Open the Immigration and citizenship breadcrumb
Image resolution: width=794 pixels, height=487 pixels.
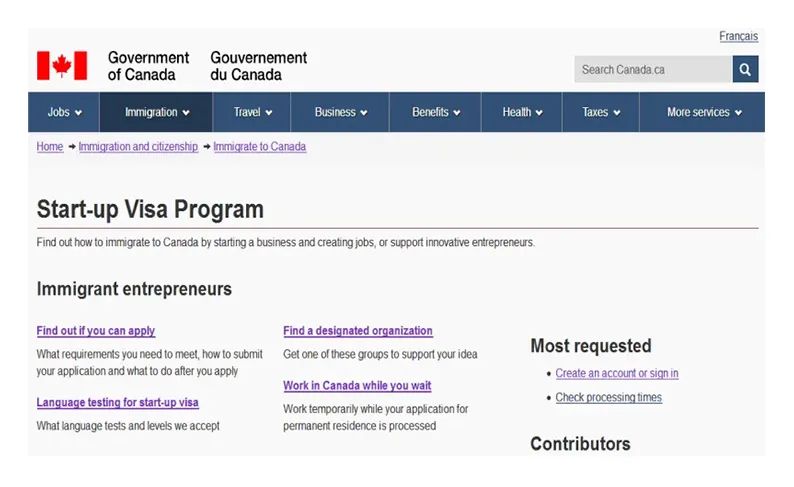tap(138, 146)
